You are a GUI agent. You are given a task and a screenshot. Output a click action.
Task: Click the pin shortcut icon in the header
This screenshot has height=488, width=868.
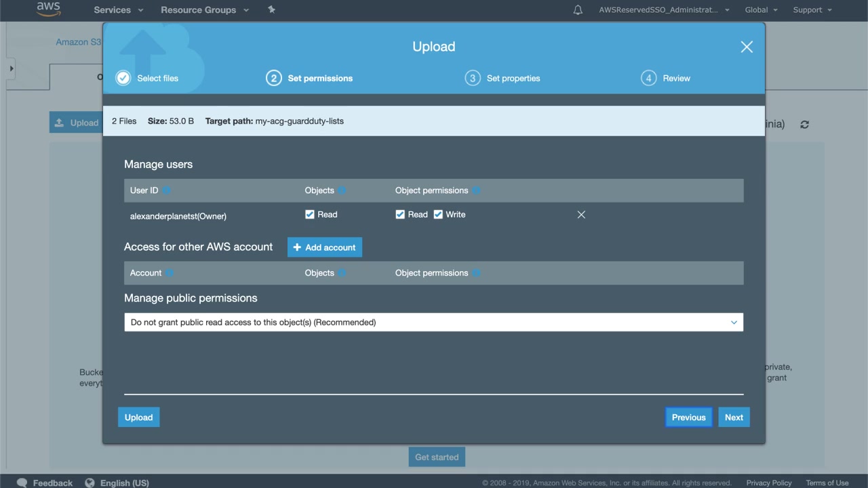[x=272, y=9]
